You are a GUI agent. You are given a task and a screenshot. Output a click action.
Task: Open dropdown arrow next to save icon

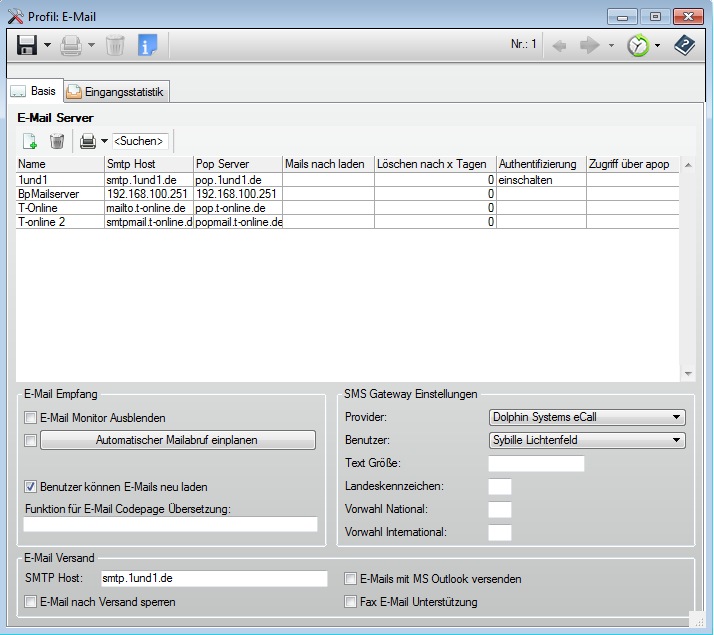pos(47,45)
